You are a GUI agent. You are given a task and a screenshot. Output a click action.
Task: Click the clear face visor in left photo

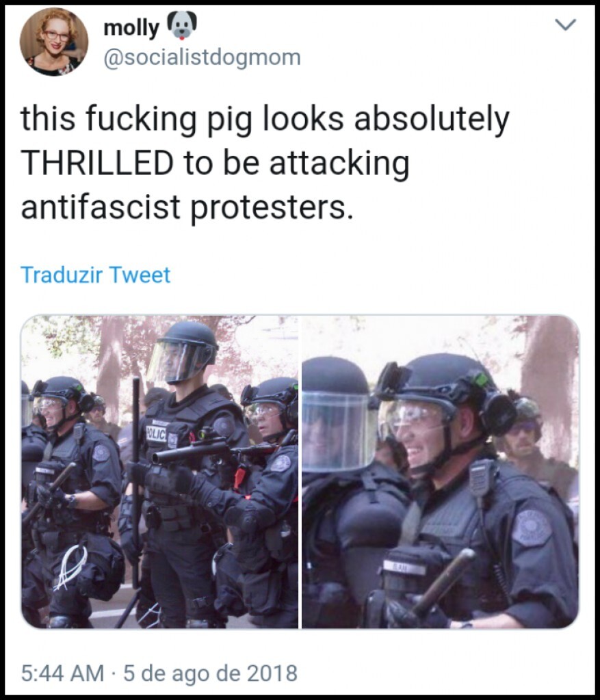[x=177, y=361]
